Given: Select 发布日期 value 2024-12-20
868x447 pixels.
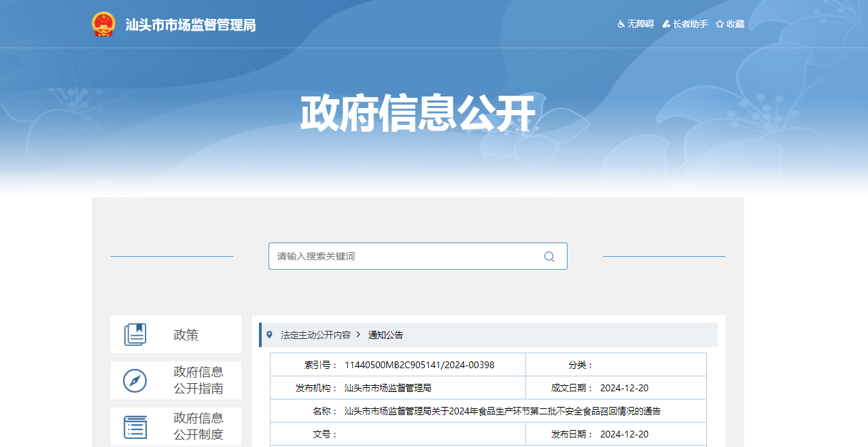Looking at the screenshot, I should coord(624,434).
